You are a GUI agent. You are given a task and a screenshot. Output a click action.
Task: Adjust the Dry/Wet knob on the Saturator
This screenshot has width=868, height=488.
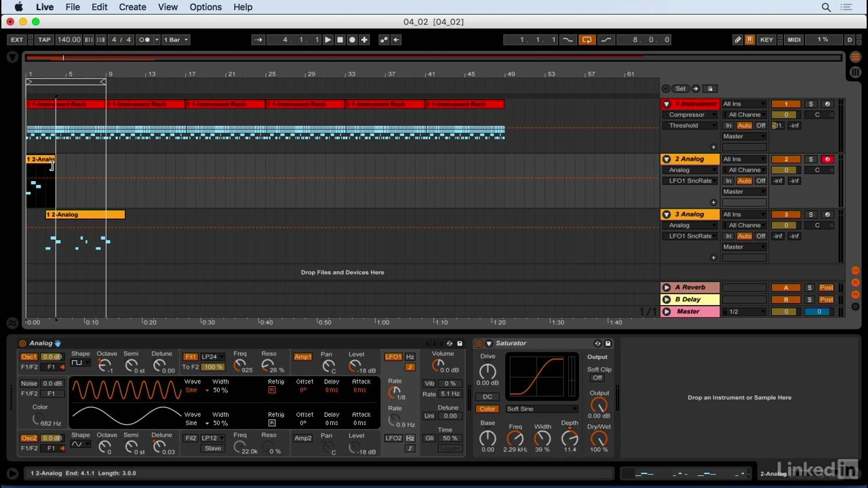point(599,439)
